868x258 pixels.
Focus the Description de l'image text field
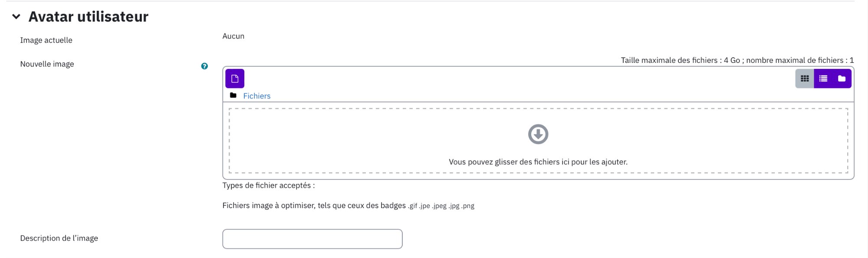pyautogui.click(x=312, y=239)
